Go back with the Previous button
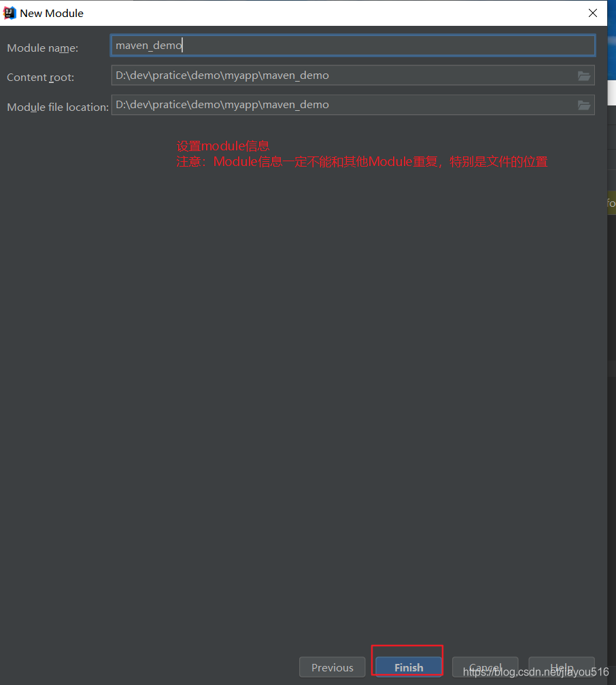The height and width of the screenshot is (685, 616). (332, 667)
